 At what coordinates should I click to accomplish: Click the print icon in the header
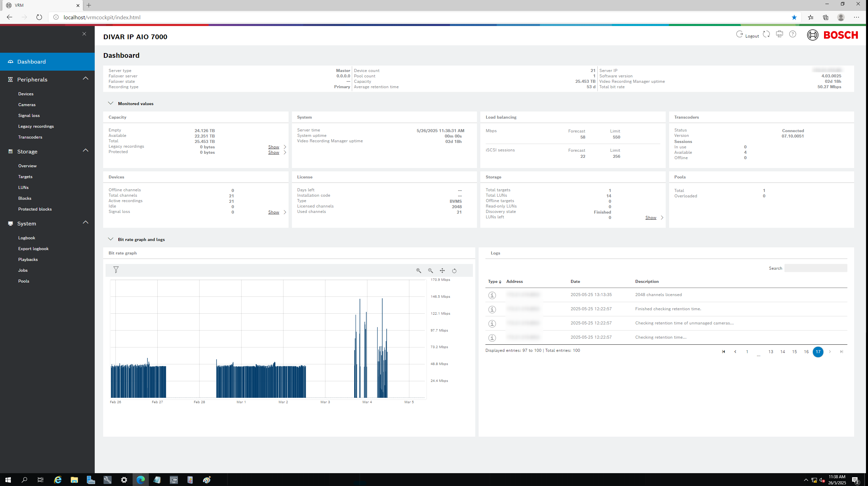click(779, 34)
